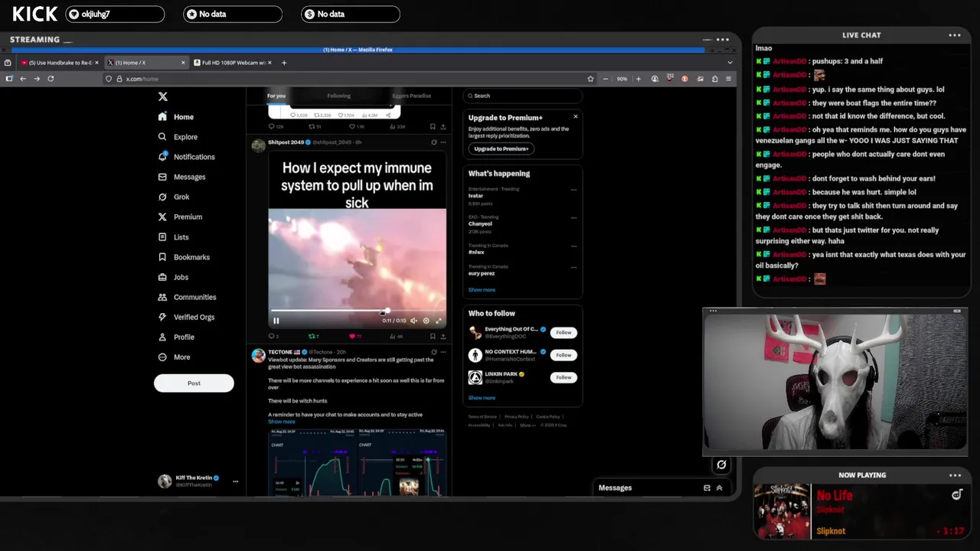Open Jobs in X sidebar
The height and width of the screenshot is (551, 980).
point(173,277)
